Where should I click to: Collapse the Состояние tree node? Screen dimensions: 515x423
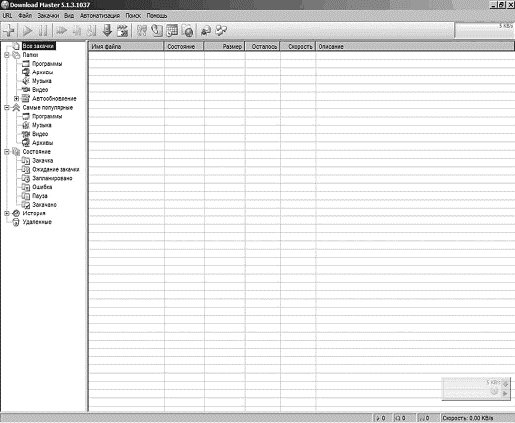tap(7, 152)
